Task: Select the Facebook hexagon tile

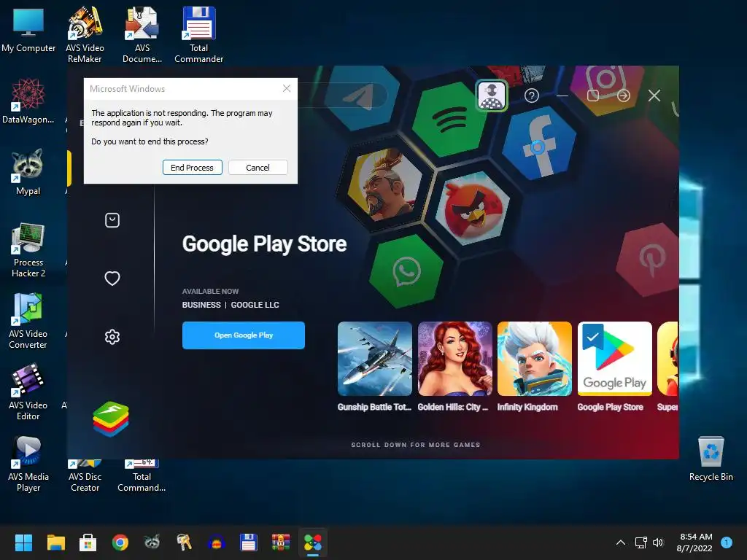Action: [x=539, y=144]
